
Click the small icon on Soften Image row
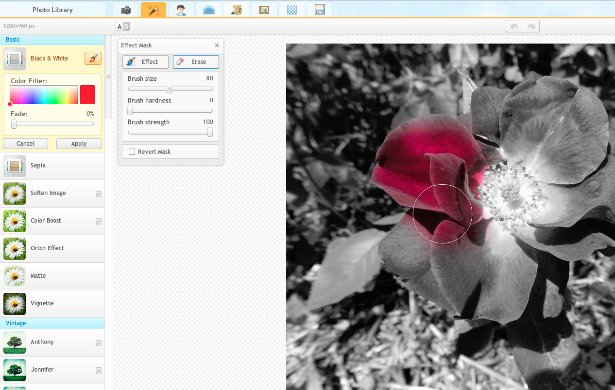click(99, 194)
